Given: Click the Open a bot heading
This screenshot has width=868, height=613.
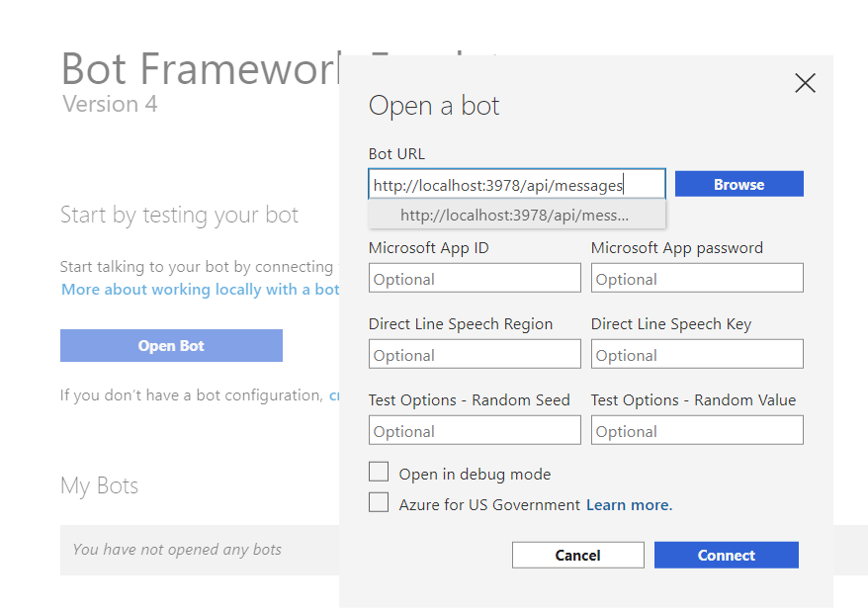Looking at the screenshot, I should (434, 105).
